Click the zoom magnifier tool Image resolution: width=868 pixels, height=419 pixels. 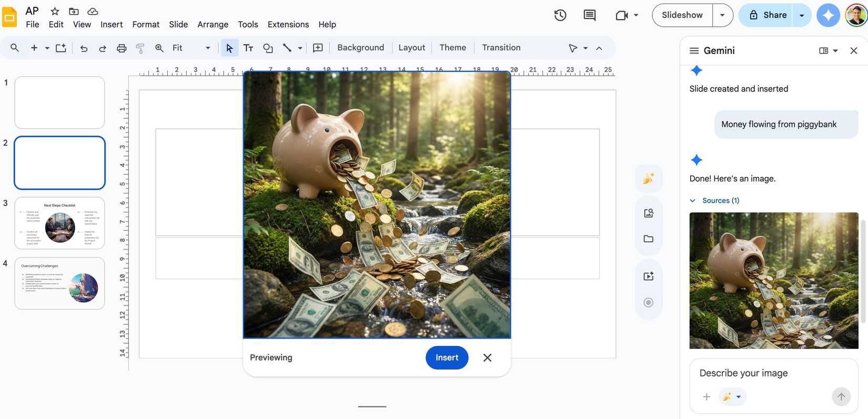coord(159,48)
